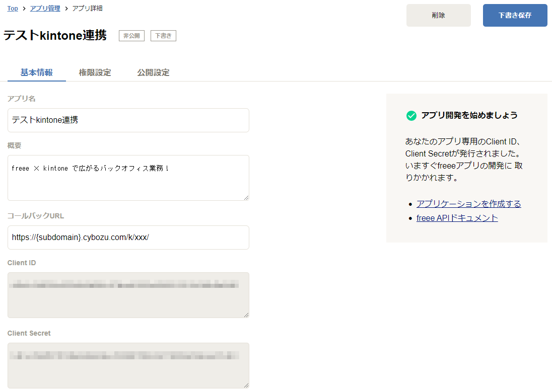Open the アプリケーションを作成する link
Viewport: 552px width, 392px height.
coord(468,204)
